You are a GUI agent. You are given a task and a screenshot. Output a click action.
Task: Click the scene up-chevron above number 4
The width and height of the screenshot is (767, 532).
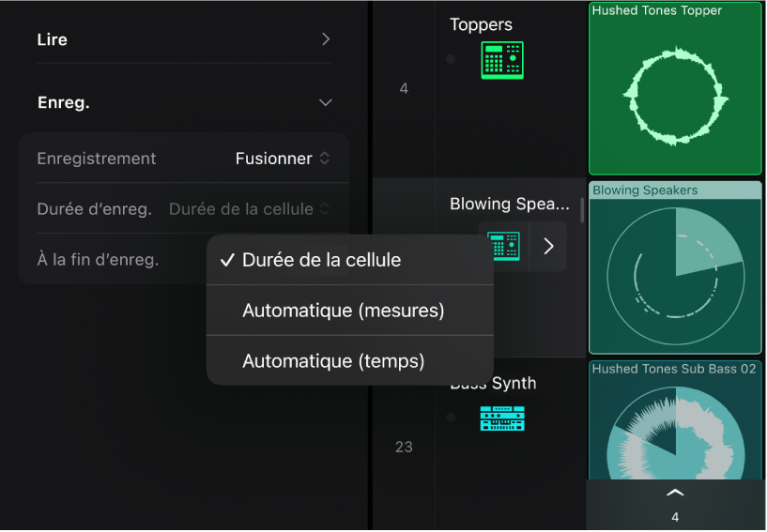tap(675, 494)
